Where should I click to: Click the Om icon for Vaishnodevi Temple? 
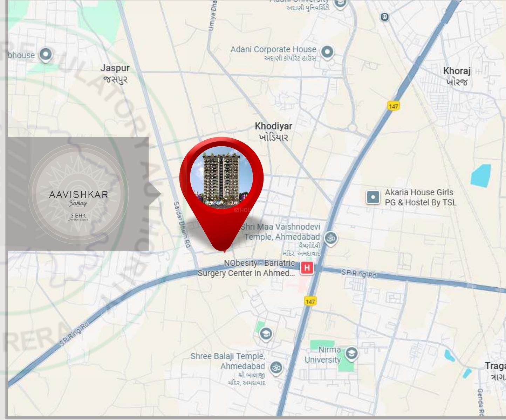coord(330,238)
